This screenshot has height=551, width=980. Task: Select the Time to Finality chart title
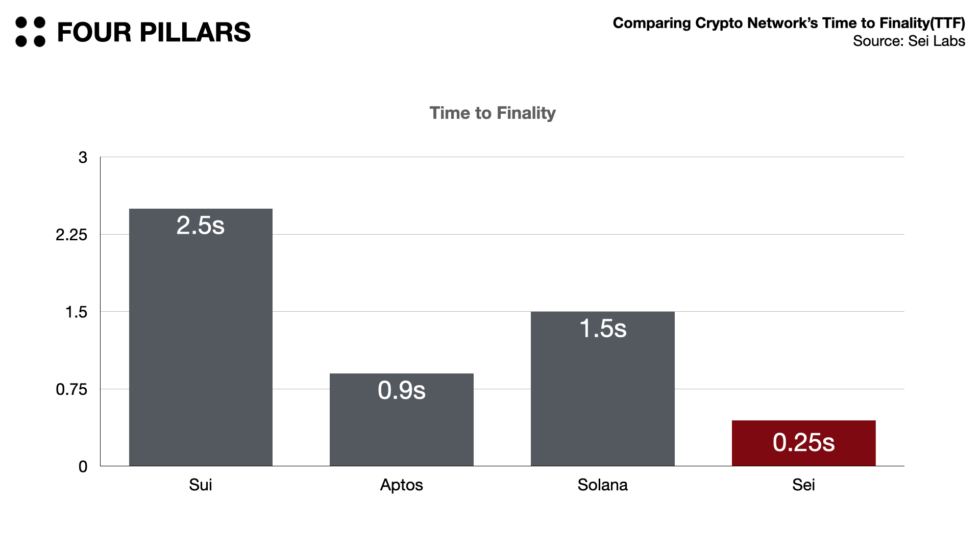pos(492,113)
